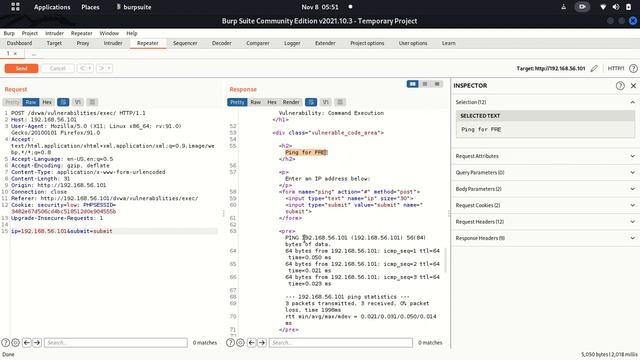Choose the side-by-side layout icon
The width and height of the screenshot is (640, 360).
[412, 84]
